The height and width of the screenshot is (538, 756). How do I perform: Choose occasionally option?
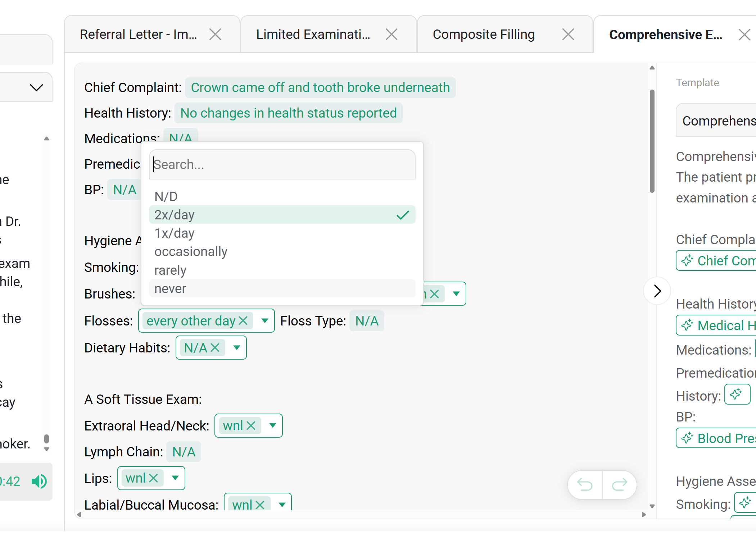click(282, 251)
